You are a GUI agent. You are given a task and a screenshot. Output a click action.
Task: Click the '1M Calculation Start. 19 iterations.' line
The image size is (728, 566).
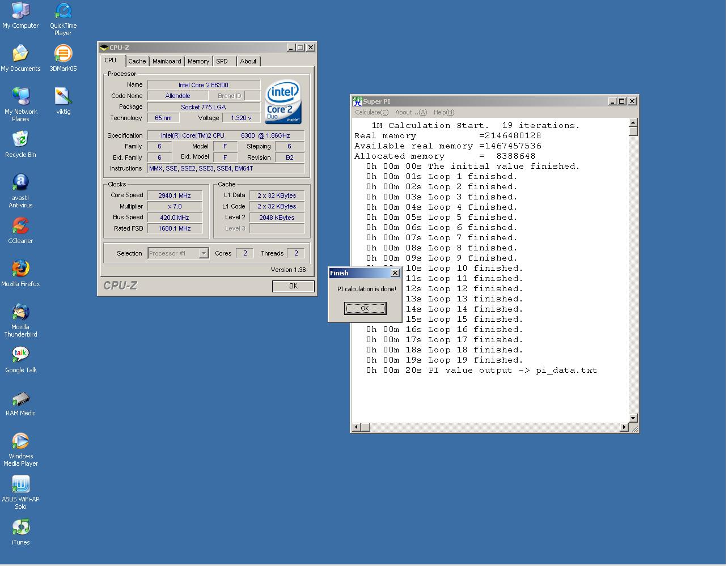(x=476, y=126)
